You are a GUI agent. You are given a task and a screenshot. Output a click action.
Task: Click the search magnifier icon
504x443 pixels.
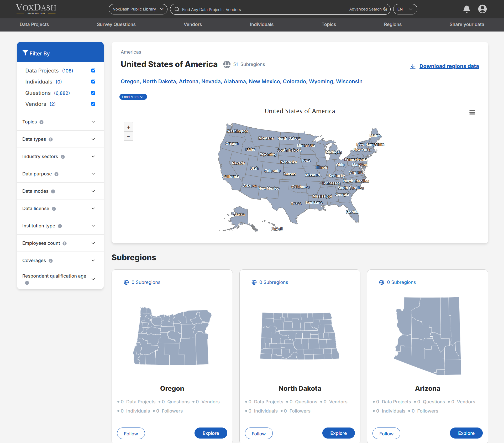177,9
